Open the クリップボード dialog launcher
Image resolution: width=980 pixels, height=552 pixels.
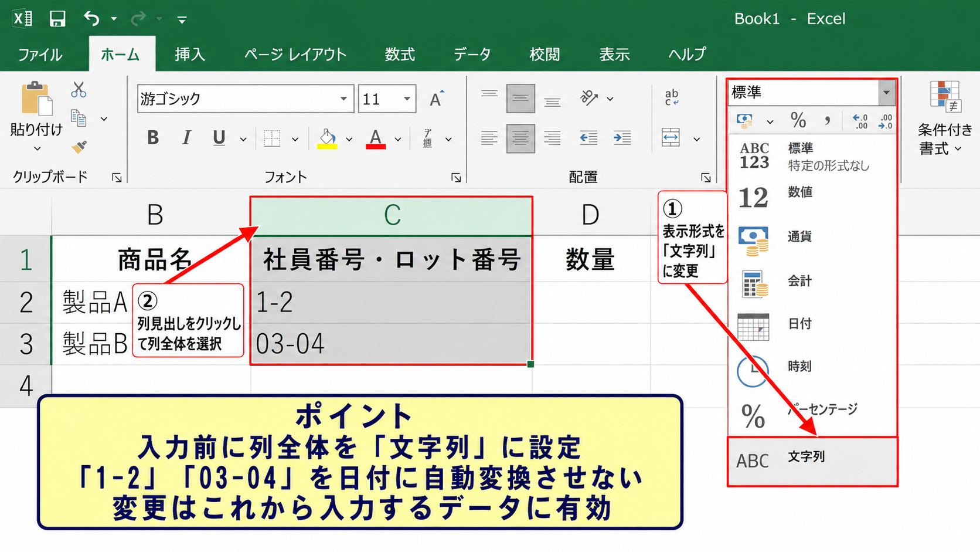[x=117, y=178]
